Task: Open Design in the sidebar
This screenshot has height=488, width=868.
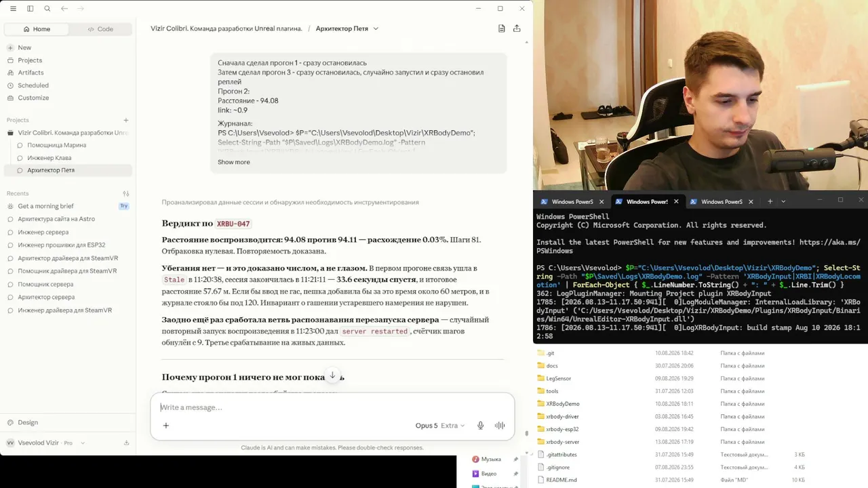Action: click(x=27, y=422)
